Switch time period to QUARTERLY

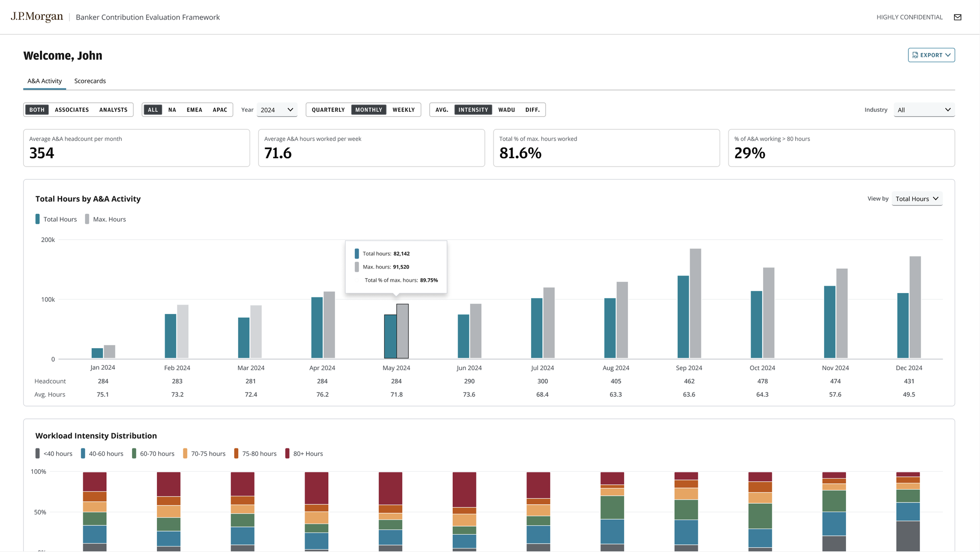pyautogui.click(x=328, y=110)
